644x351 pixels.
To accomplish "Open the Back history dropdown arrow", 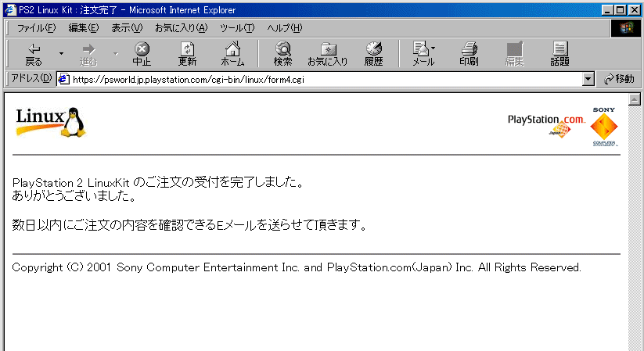I will tap(61, 54).
